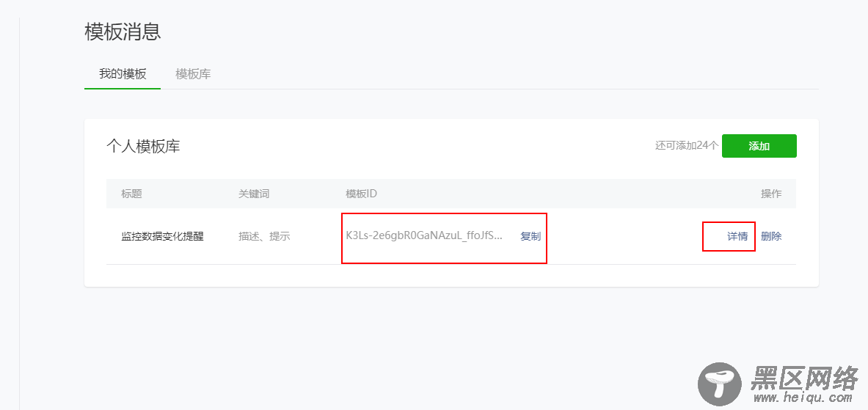868x410 pixels.
Task: Switch to the 我的模板 tab
Action: [x=123, y=73]
